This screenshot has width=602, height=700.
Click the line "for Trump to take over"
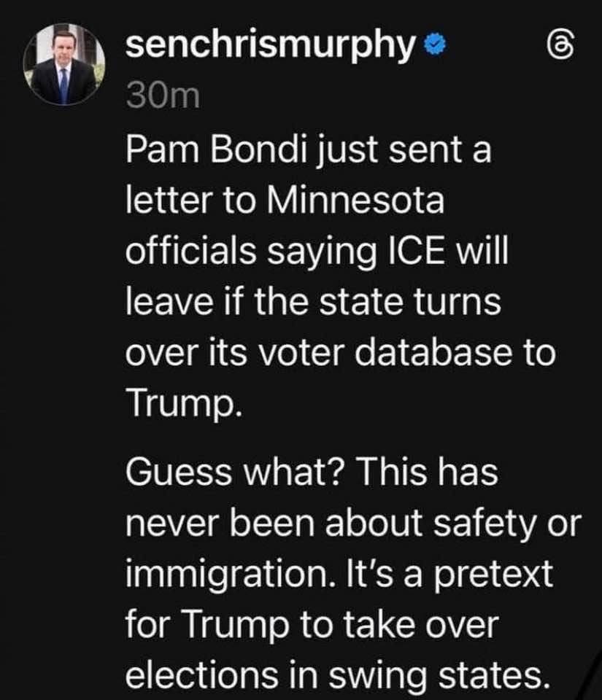(x=310, y=624)
